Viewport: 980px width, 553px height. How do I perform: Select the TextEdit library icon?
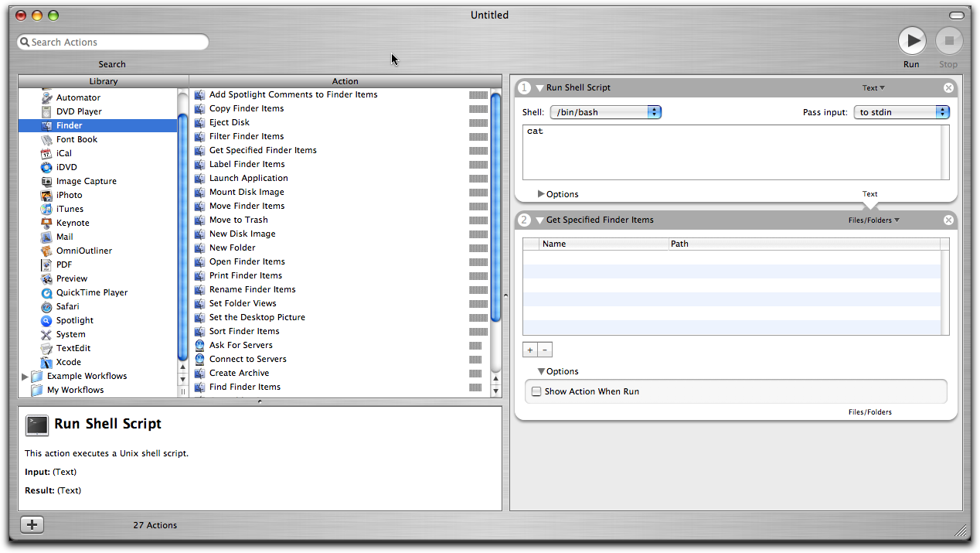[x=46, y=348]
